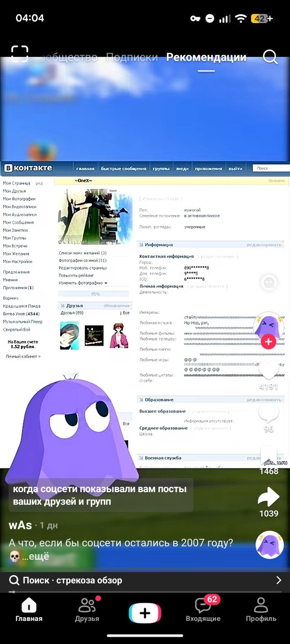
Task: Bookmark the video with the 1468 icon
Action: (269, 455)
